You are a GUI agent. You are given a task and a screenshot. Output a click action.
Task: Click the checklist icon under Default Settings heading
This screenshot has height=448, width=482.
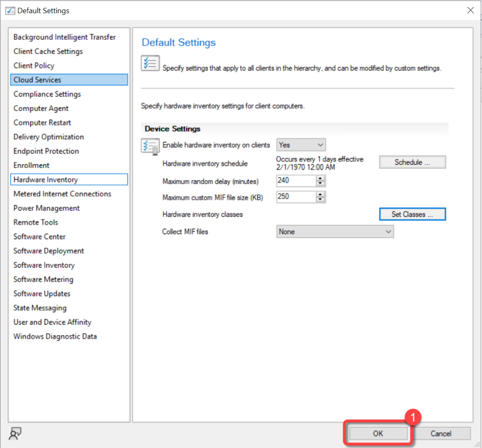coord(150,63)
